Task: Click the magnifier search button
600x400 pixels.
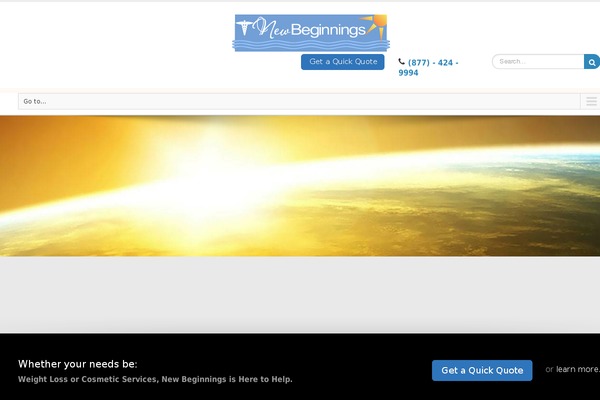Action: pos(592,62)
